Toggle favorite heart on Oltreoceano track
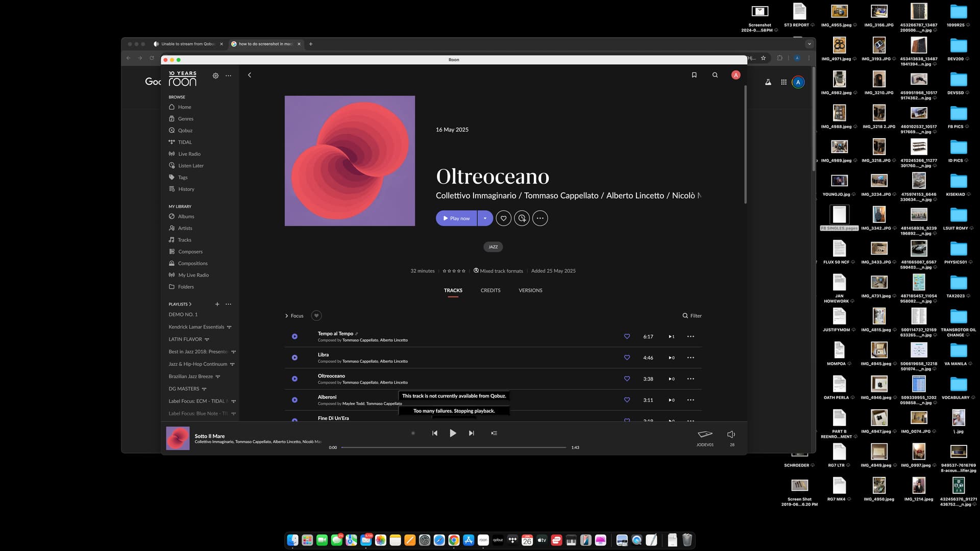 pos(627,379)
